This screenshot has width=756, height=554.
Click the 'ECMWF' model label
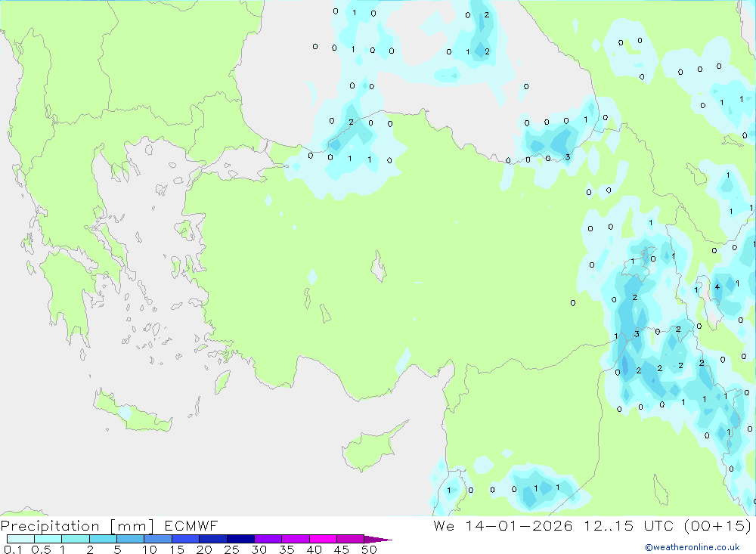coord(191,525)
